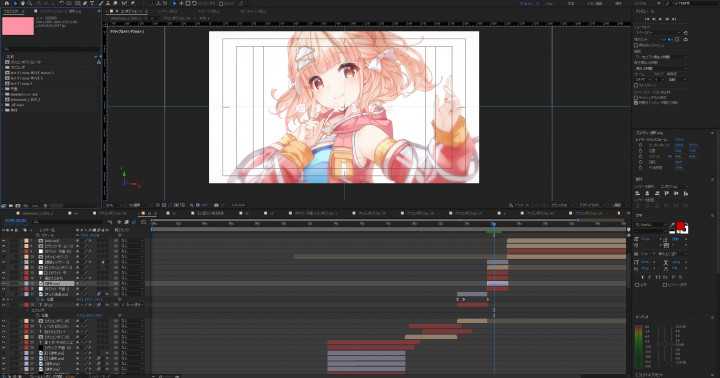Select the Zoom magnifier tool
Screen dimensions: 720x378
point(30,3)
